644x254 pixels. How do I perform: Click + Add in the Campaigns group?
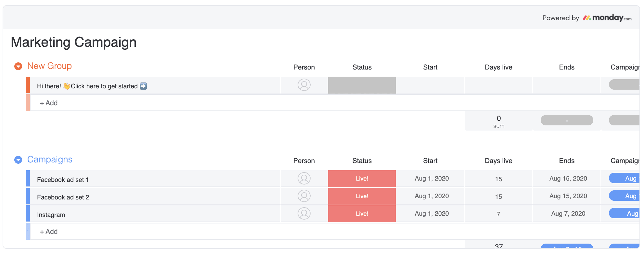pos(49,232)
